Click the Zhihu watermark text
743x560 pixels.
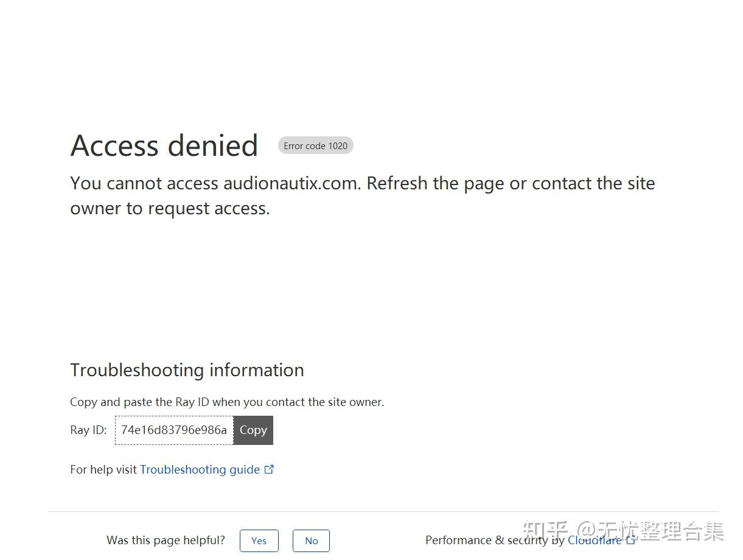(x=623, y=531)
